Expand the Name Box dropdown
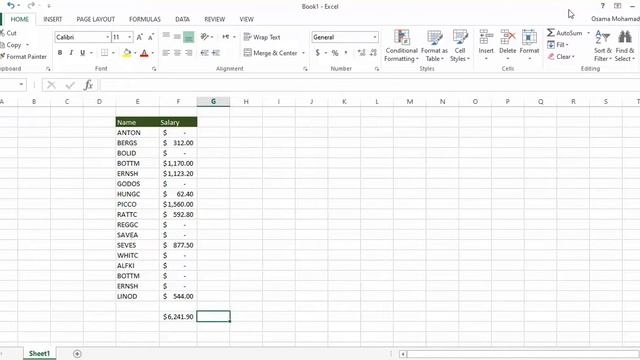This screenshot has height=360, width=640. pyautogui.click(x=21, y=84)
